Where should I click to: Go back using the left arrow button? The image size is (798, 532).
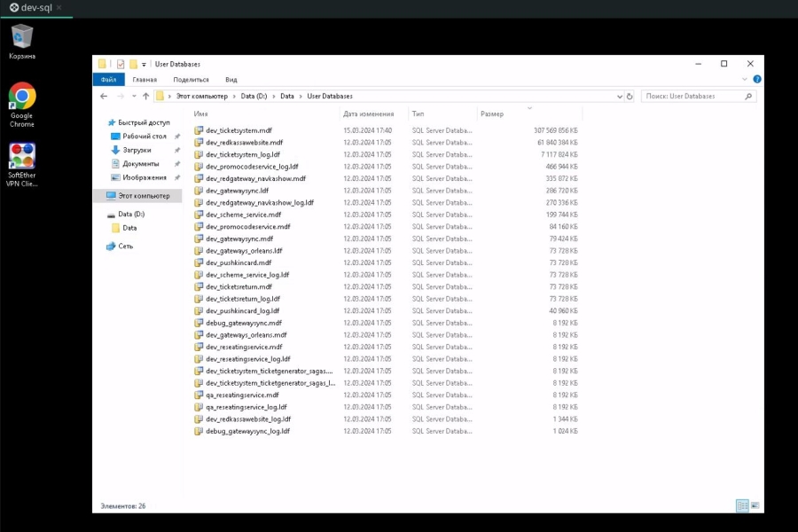[x=104, y=96]
